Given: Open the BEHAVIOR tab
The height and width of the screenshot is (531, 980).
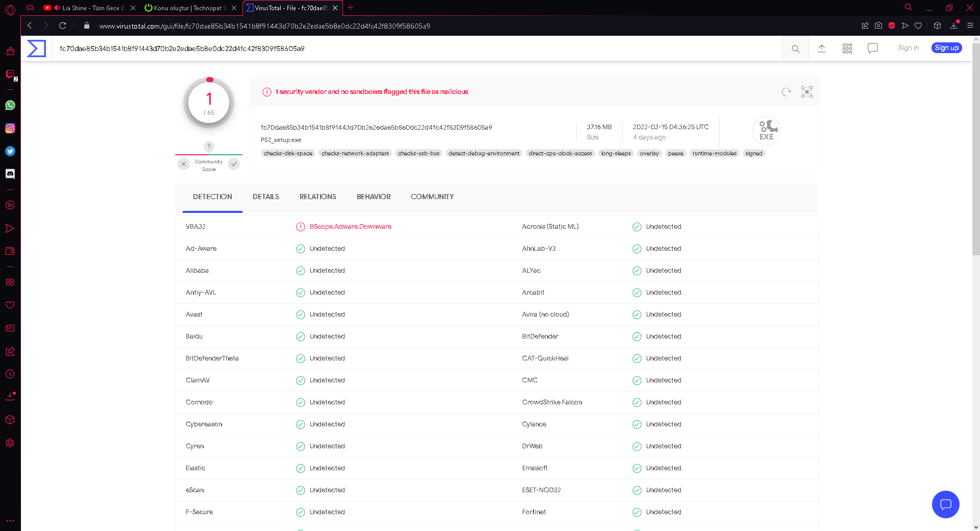Looking at the screenshot, I should pos(374,197).
